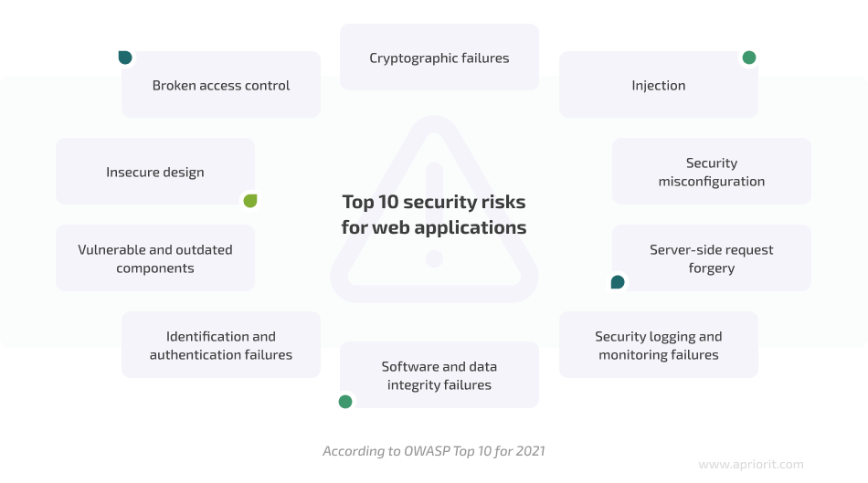Click the Top 10 security risks heading
Viewport: 868px width, 483px height.
[434, 215]
